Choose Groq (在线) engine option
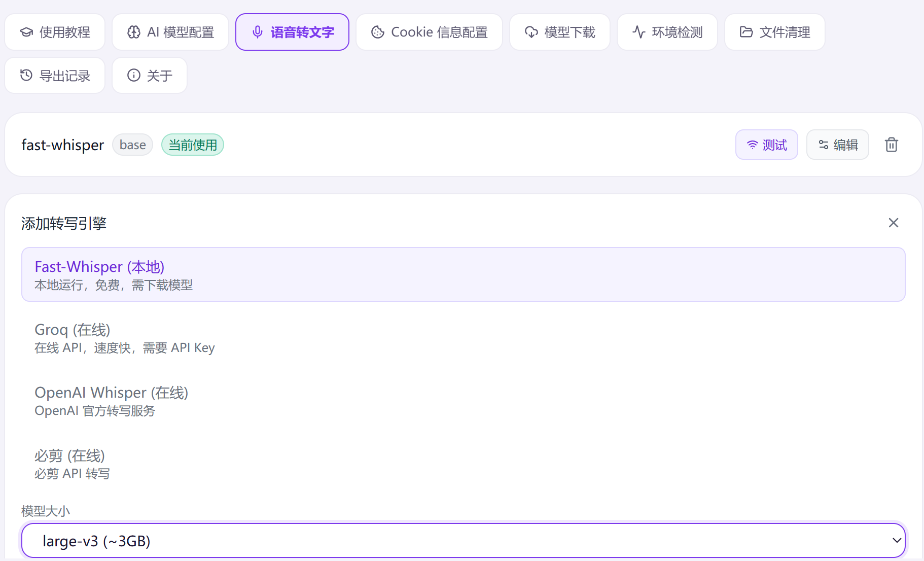 (x=464, y=338)
